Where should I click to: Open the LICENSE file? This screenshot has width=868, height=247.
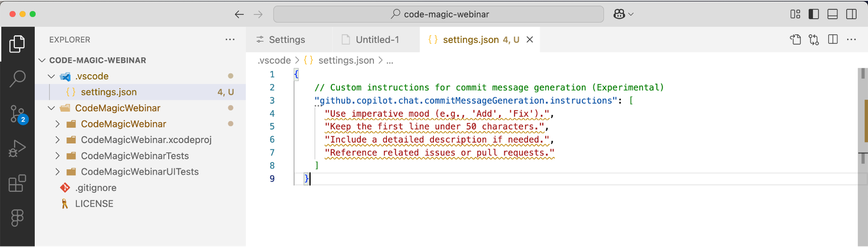coord(94,204)
